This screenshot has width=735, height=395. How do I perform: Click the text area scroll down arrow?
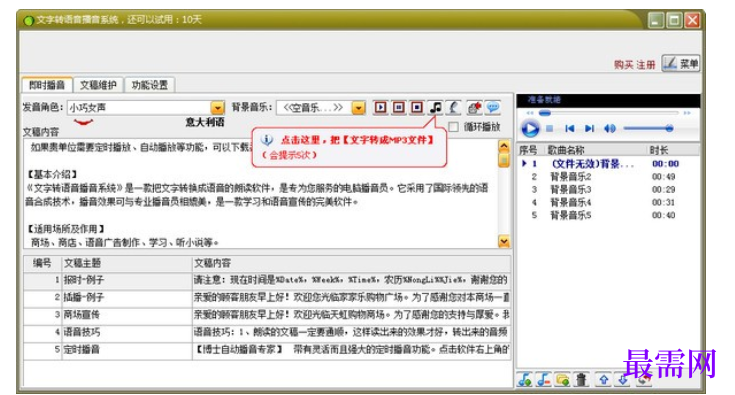point(504,241)
